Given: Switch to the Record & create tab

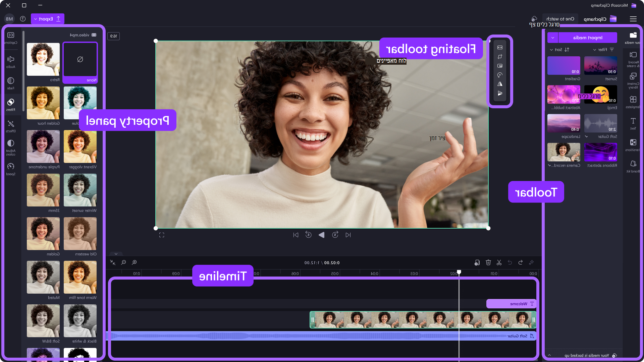Looking at the screenshot, I should point(633,59).
